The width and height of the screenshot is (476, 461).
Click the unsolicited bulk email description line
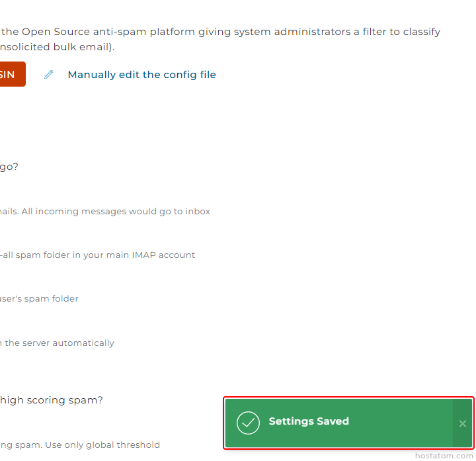[x=57, y=48]
